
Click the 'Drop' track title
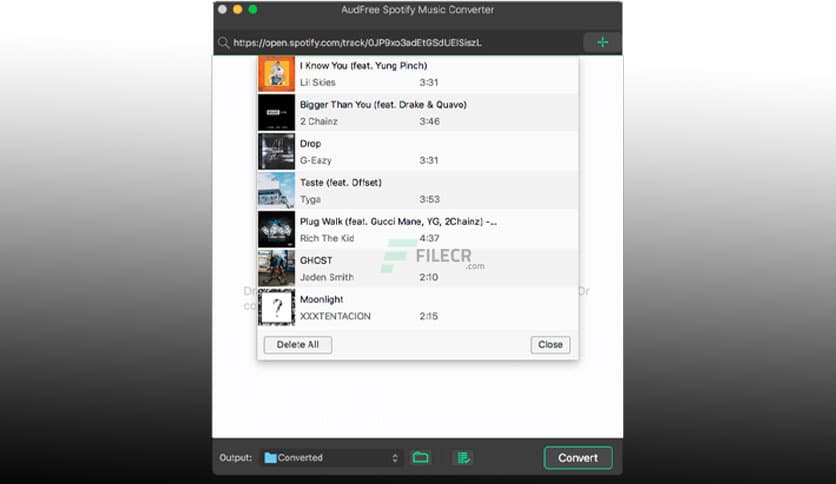(310, 143)
